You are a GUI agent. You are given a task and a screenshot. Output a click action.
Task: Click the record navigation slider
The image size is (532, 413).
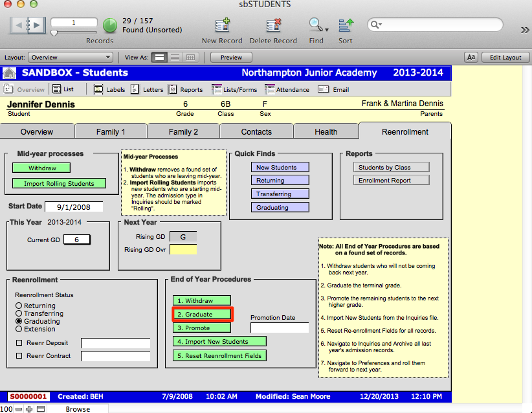click(54, 32)
